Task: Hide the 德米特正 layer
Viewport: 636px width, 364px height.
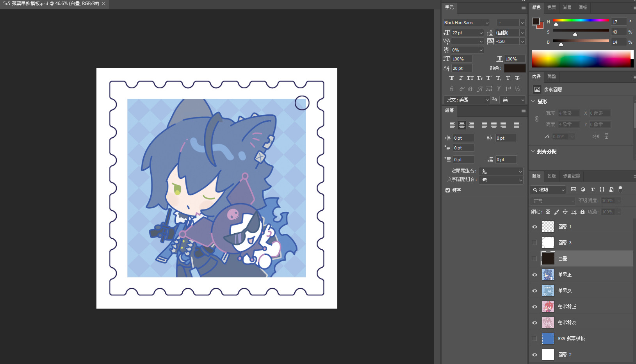Action: coord(534,307)
